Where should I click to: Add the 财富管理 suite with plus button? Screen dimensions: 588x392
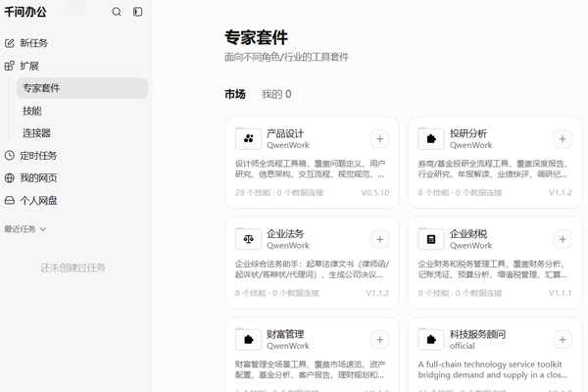coord(379,339)
